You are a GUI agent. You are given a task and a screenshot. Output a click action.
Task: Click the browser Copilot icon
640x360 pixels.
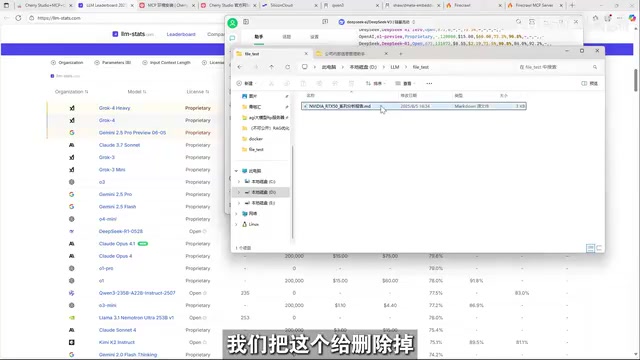pos(632,18)
